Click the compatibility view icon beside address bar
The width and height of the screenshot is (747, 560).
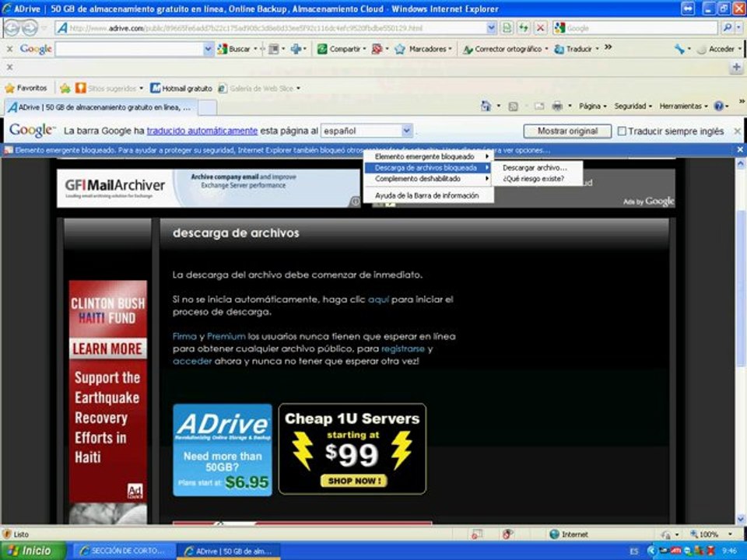point(507,28)
